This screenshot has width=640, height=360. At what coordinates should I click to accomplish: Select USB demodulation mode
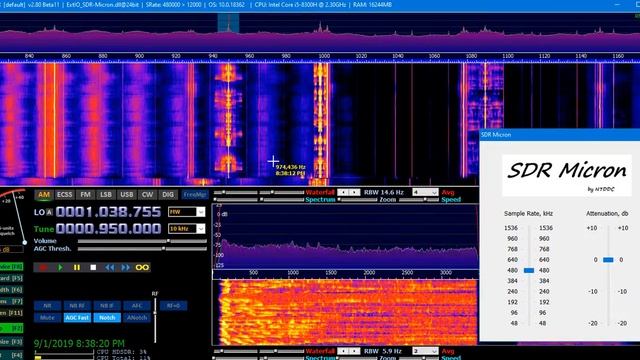click(x=127, y=195)
